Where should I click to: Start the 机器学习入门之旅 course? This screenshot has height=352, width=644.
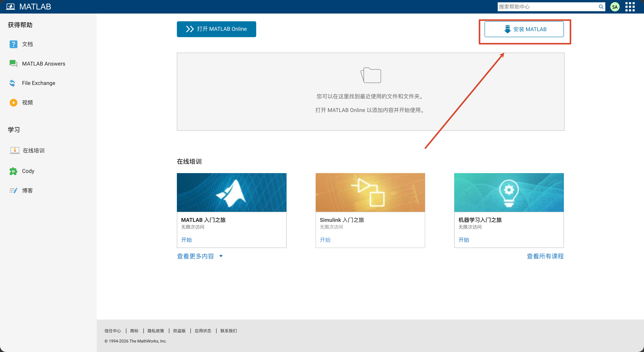(x=464, y=240)
